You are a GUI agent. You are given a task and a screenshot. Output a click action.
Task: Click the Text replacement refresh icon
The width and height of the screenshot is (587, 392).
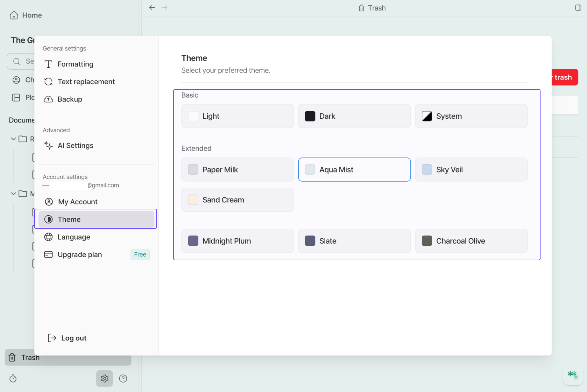(x=48, y=81)
